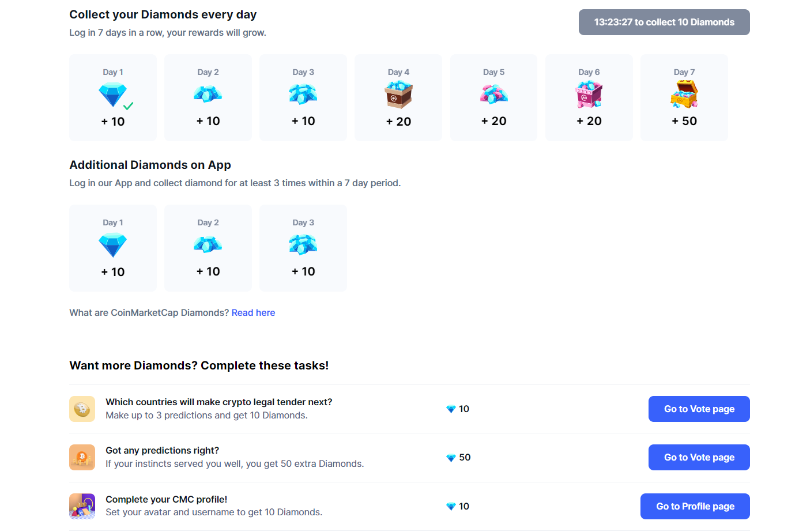Select the Day 3 app streak card

[x=303, y=248]
